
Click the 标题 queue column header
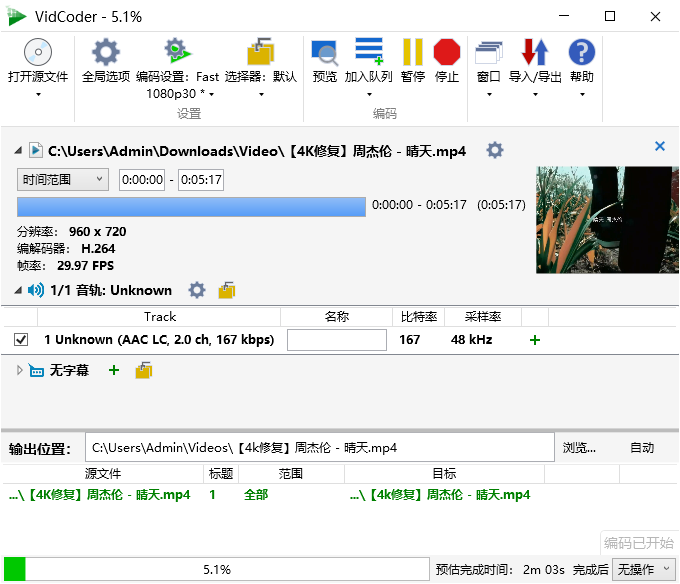pyautogui.click(x=221, y=473)
